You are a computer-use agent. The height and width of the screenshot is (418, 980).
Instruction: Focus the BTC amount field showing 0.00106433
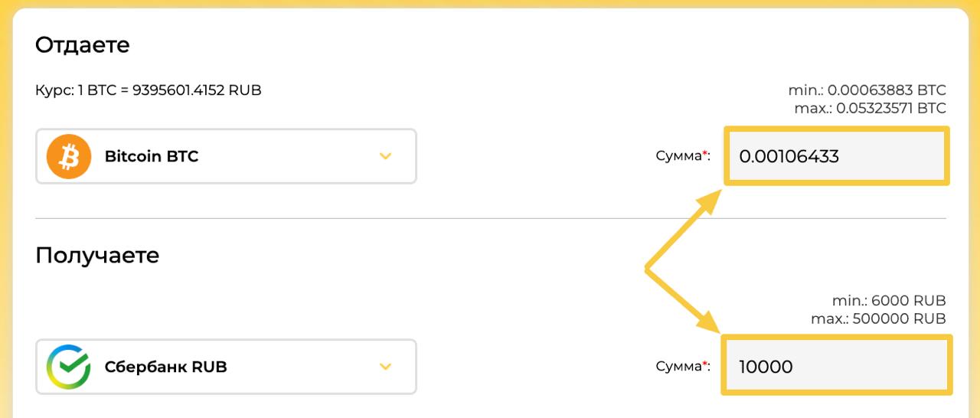(x=836, y=156)
